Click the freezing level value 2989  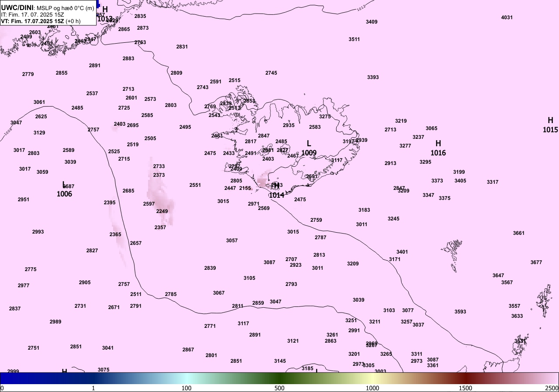point(55,322)
